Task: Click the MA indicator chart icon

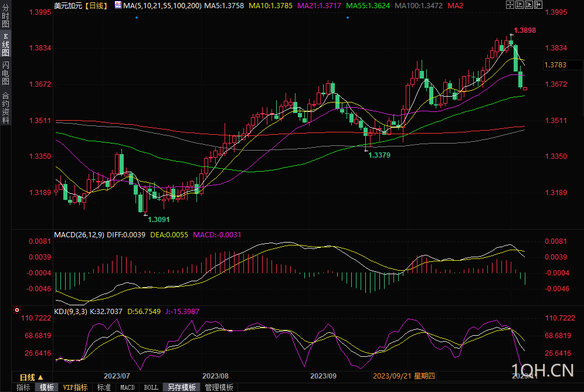Action: [118, 5]
